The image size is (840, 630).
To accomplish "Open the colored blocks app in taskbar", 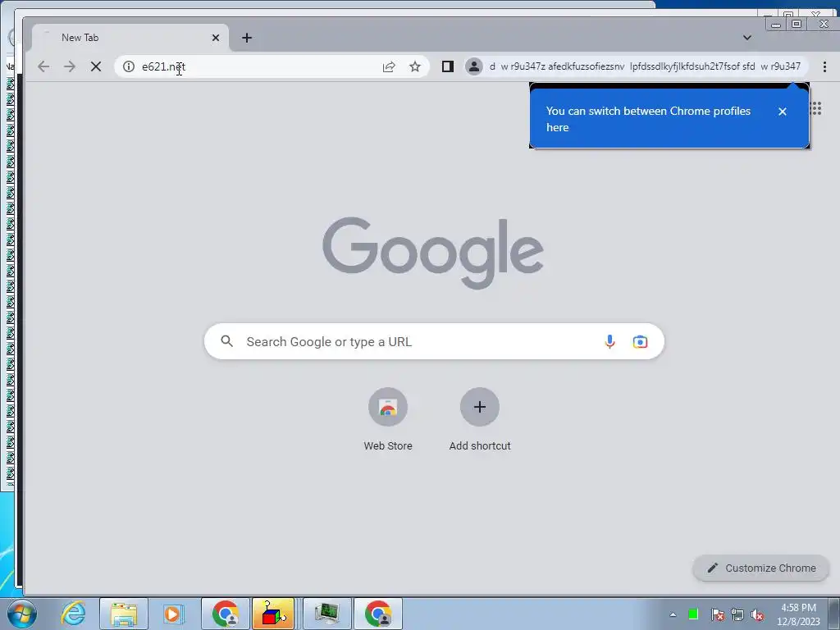I will [274, 614].
